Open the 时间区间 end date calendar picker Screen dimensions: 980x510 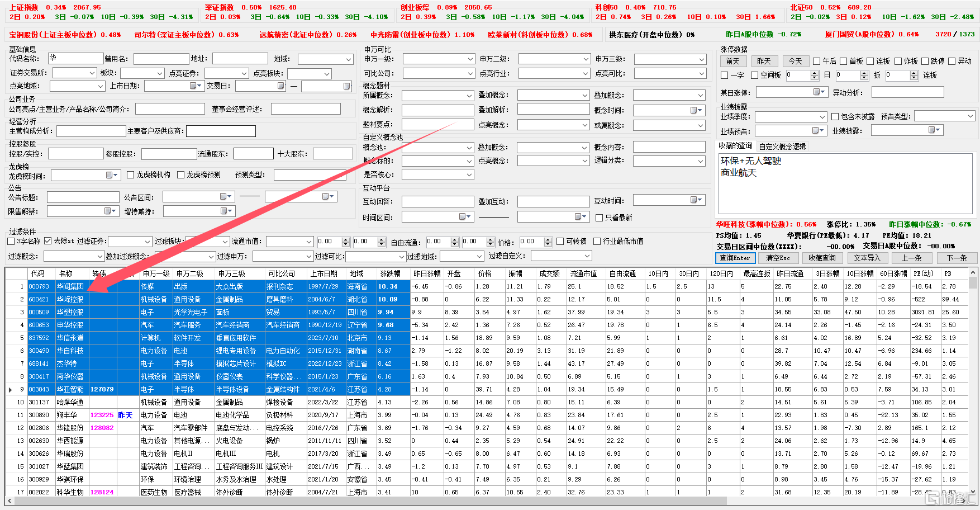coord(581,217)
